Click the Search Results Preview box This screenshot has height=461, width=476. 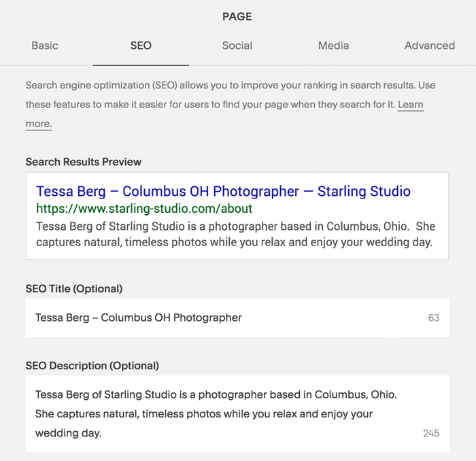pos(237,216)
